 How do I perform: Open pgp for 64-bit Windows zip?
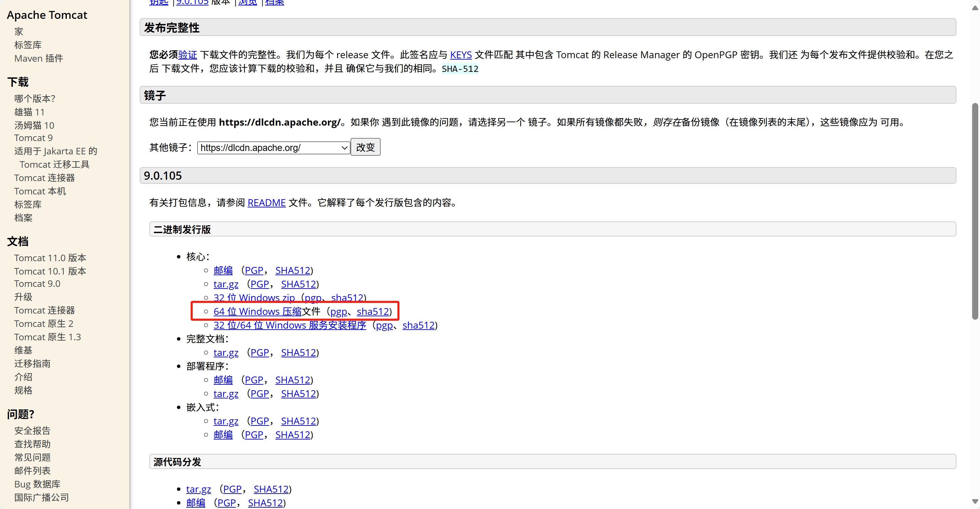(x=339, y=311)
